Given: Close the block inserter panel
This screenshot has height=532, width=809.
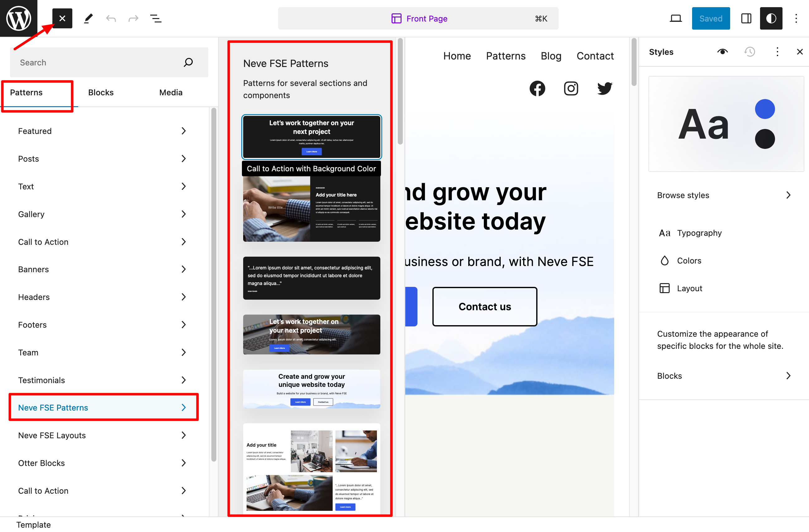Looking at the screenshot, I should (x=62, y=18).
